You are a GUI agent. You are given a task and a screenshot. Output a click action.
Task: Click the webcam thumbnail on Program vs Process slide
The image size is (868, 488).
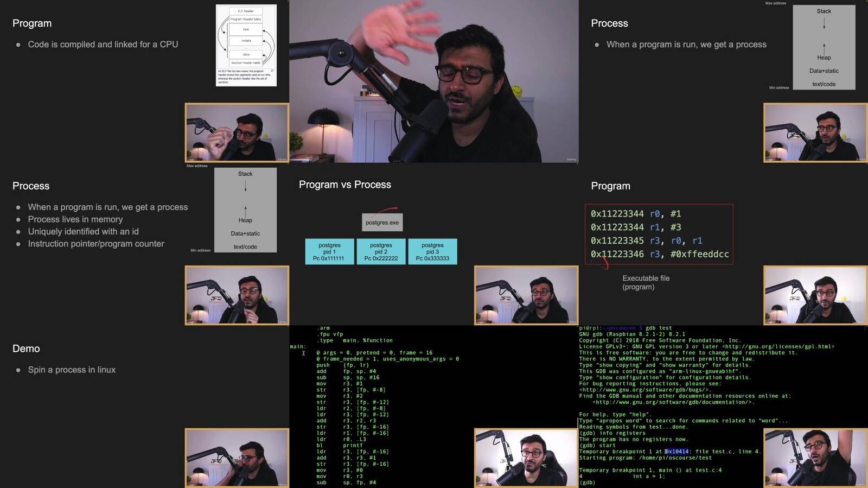pyautogui.click(x=526, y=295)
